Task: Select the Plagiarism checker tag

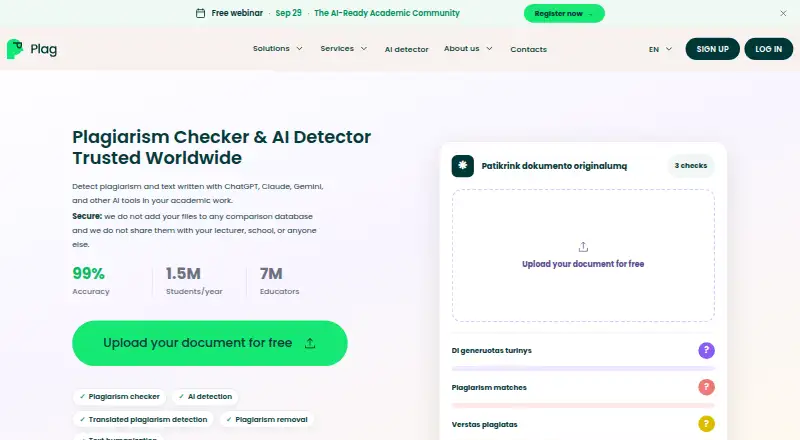Action: 119,397
